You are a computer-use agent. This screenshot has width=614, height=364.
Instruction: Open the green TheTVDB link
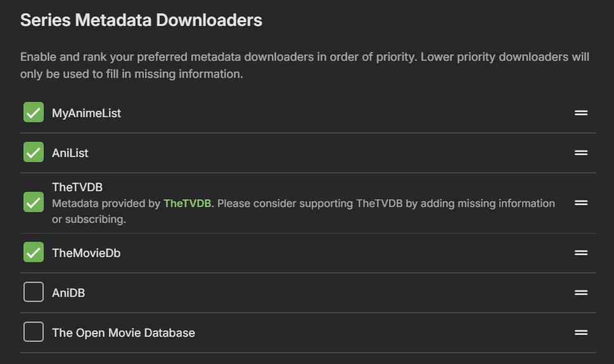(187, 203)
